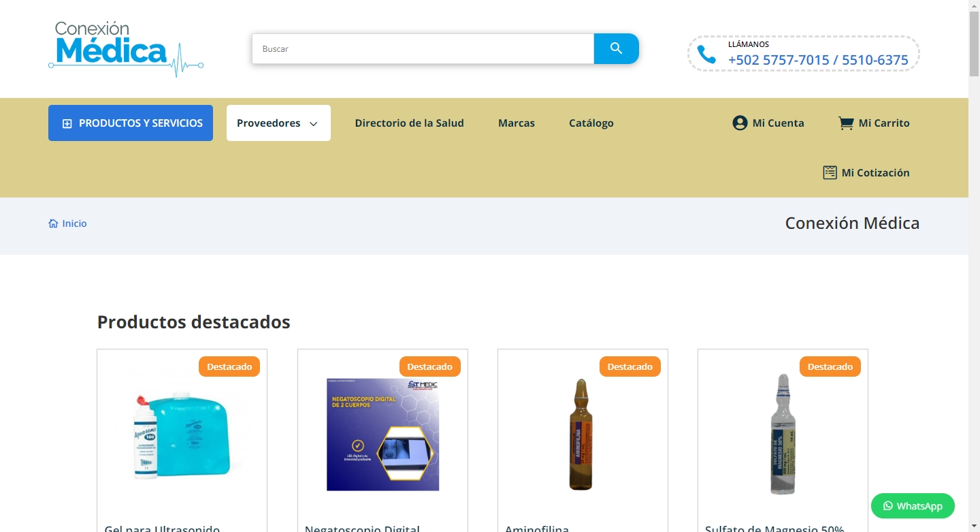Click the Mi Cuenta user icon
This screenshot has width=980, height=532.
point(740,123)
